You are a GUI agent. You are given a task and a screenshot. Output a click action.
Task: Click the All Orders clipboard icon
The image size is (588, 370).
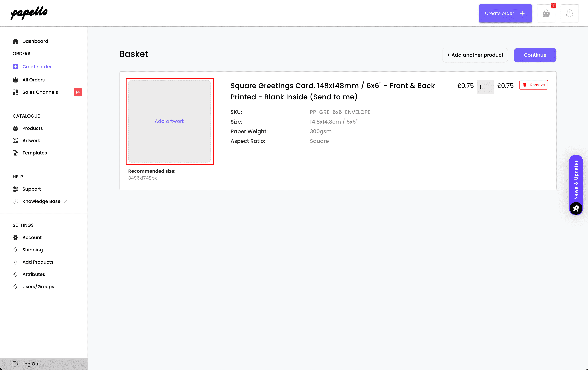(x=15, y=80)
